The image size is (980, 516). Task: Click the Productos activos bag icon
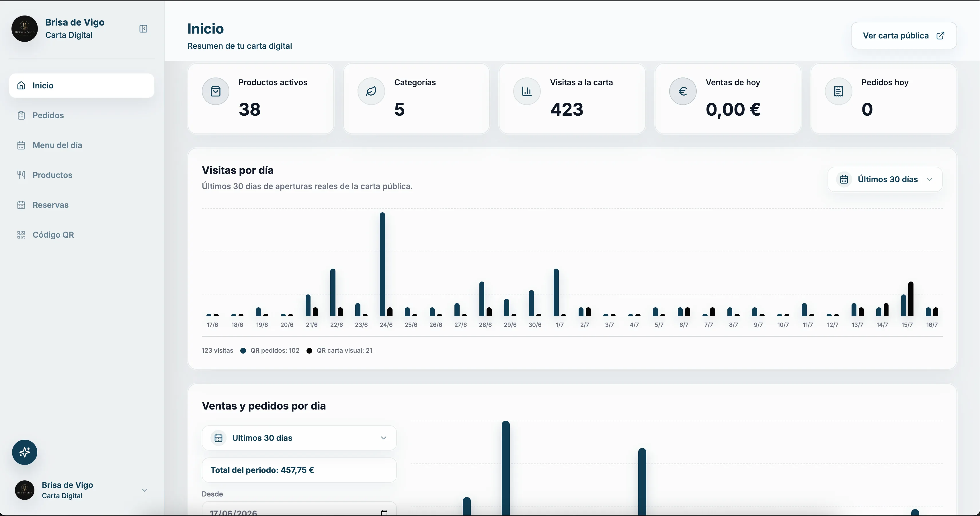coord(216,91)
